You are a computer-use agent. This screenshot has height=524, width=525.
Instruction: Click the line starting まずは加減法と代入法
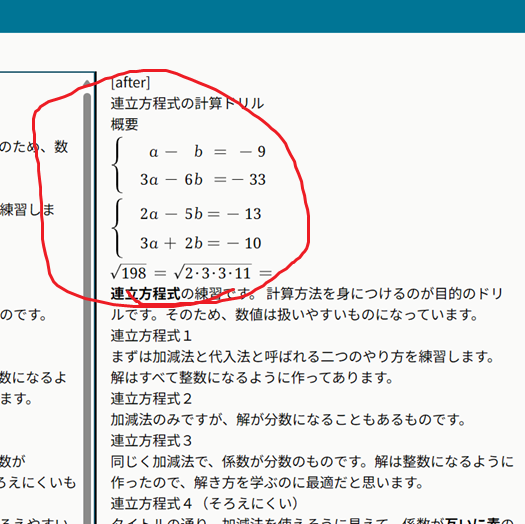click(303, 357)
